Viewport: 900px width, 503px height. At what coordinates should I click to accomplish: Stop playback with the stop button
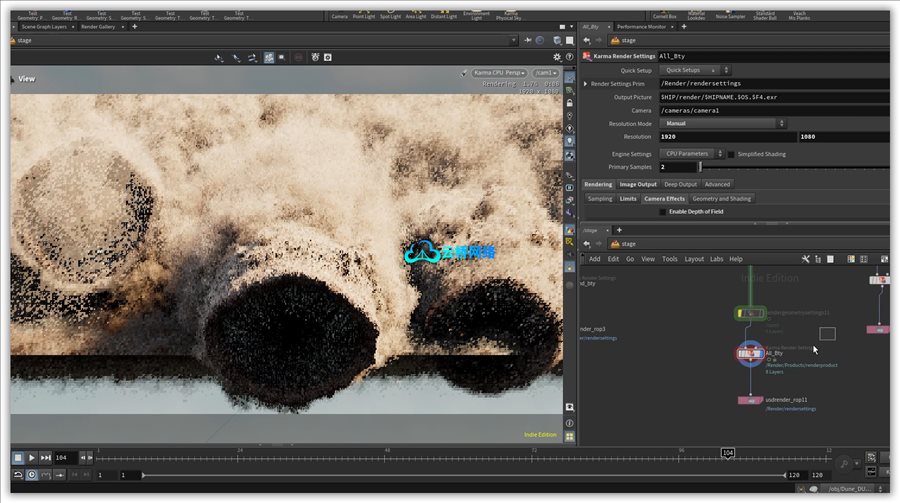point(18,457)
